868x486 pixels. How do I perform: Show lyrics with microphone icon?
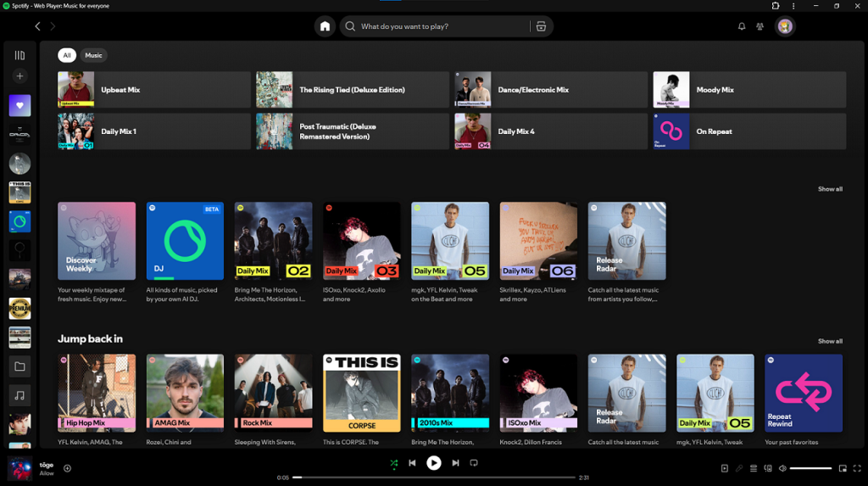point(739,468)
